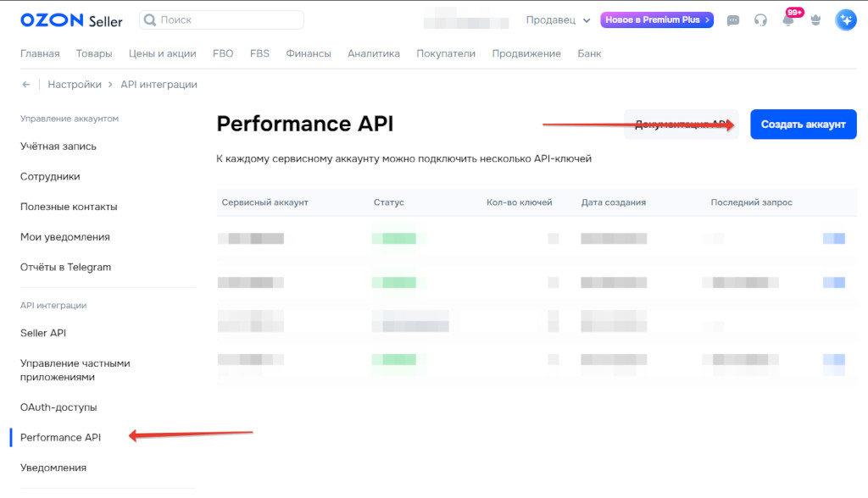Click the Сервисный аккаунт column header

[x=265, y=202]
